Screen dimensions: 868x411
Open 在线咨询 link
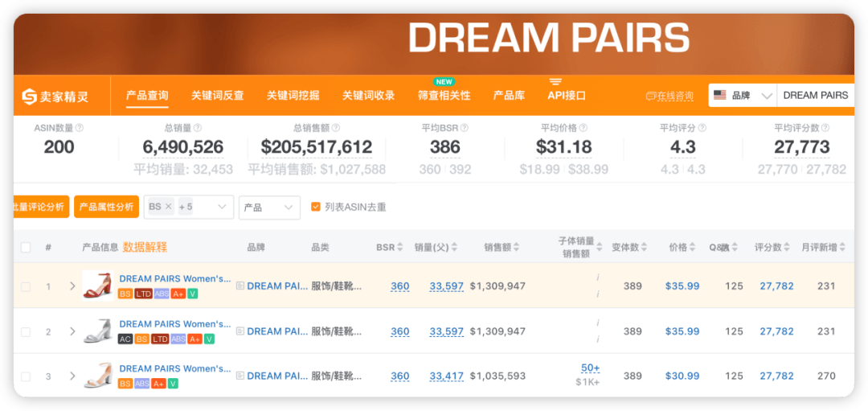tap(669, 97)
